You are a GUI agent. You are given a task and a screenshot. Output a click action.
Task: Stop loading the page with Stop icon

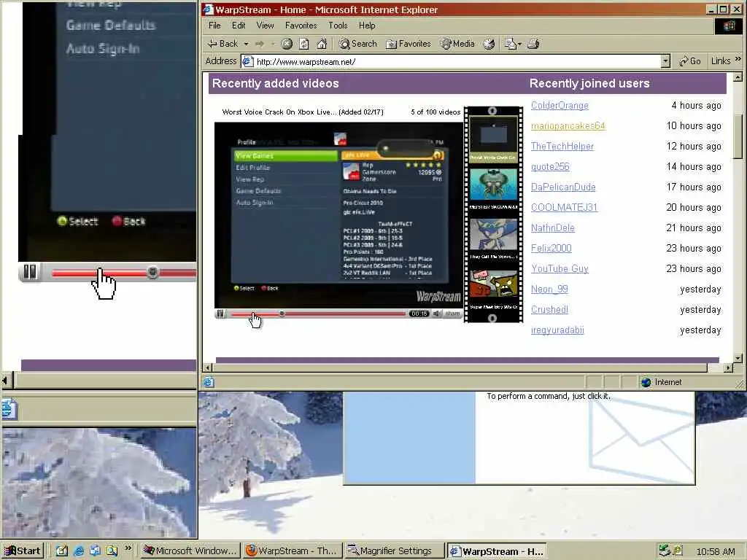[x=286, y=44]
